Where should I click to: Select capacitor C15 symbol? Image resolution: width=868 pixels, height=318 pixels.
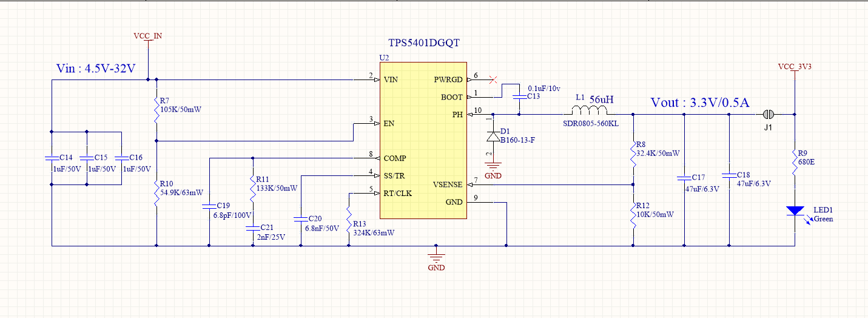click(x=87, y=158)
